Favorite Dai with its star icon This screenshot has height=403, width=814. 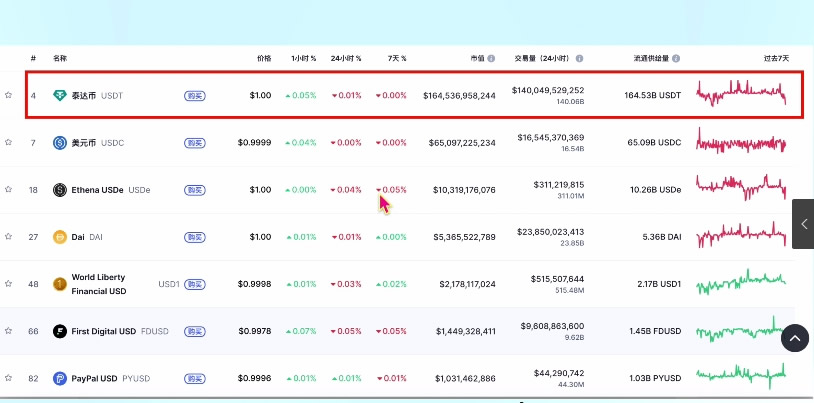point(8,237)
